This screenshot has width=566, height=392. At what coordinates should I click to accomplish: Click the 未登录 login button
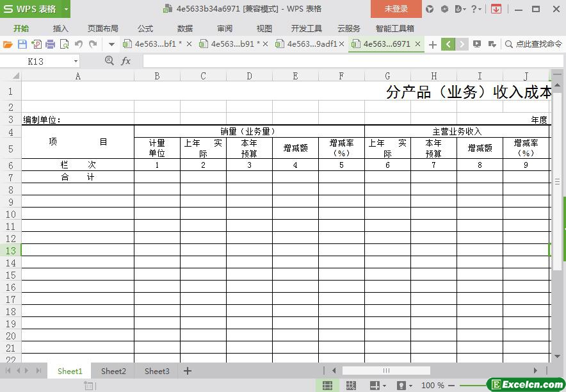(396, 9)
